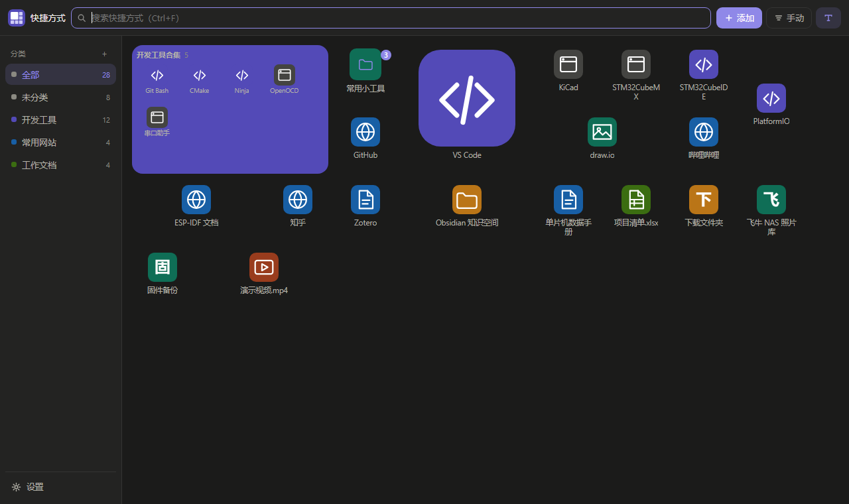Viewport: 849px width, 504px height.
Task: Play the 演示视频.mp4 shortcut
Action: (264, 267)
